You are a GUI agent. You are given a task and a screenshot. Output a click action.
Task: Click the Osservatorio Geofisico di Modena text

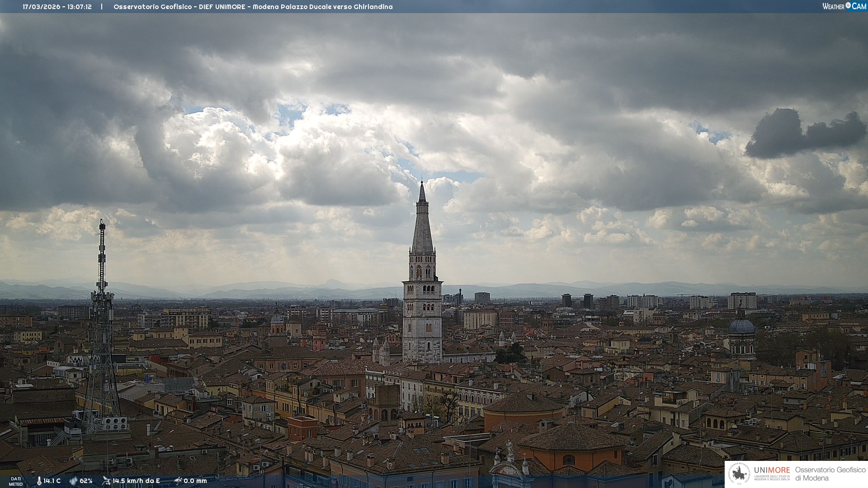tap(830, 474)
